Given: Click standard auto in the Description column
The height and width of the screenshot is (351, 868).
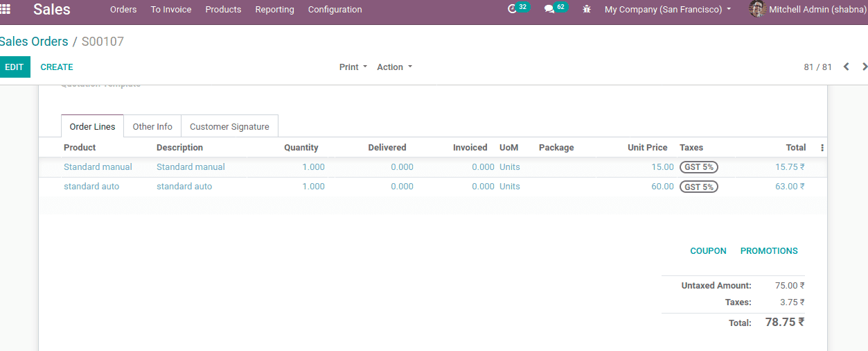Looking at the screenshot, I should tap(184, 187).
